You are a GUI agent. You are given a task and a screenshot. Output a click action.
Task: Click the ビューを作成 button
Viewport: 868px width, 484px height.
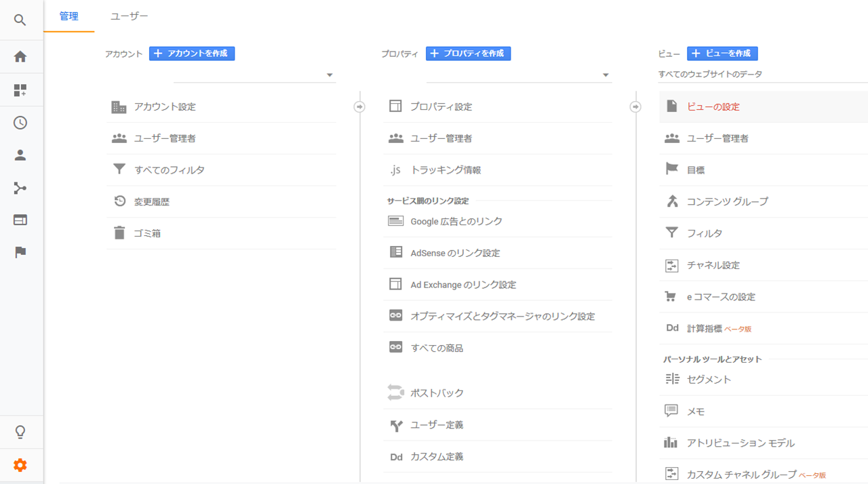[722, 54]
